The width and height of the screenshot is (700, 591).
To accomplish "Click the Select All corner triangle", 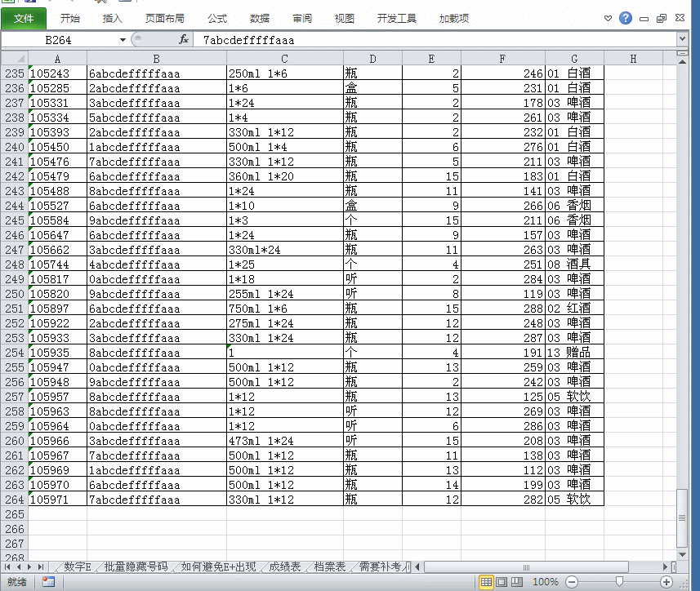I will pyautogui.click(x=15, y=59).
